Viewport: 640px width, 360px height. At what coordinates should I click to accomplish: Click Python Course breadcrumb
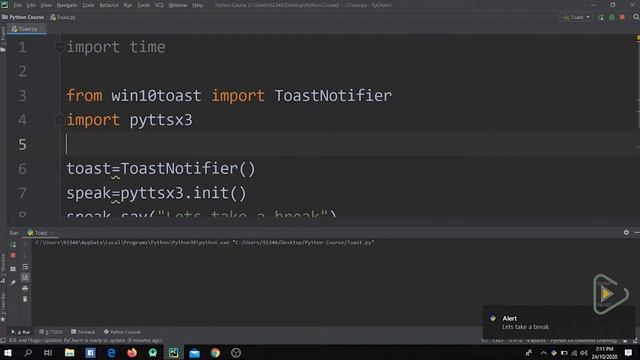[23, 17]
